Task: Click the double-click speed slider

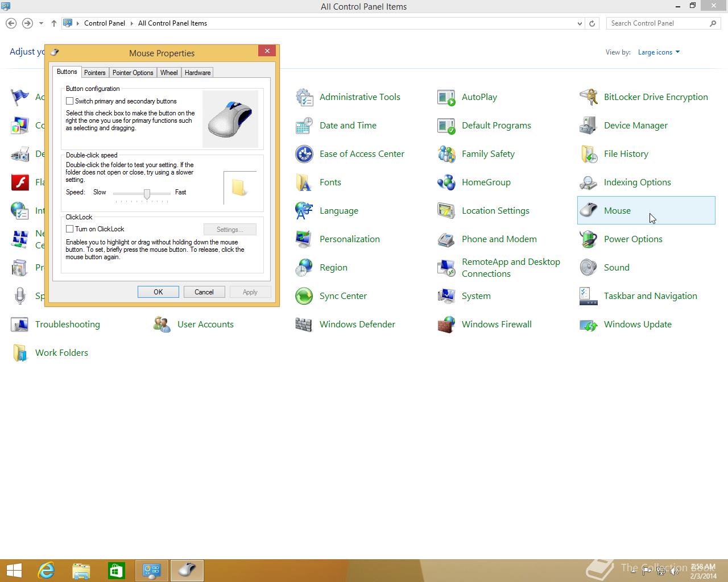Action: 147,194
